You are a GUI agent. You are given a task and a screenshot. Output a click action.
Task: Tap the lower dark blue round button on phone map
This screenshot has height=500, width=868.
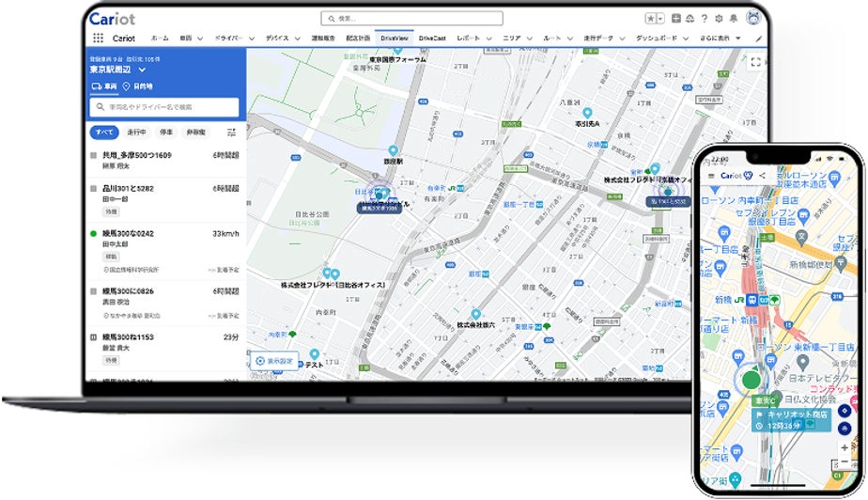pyautogui.click(x=845, y=429)
